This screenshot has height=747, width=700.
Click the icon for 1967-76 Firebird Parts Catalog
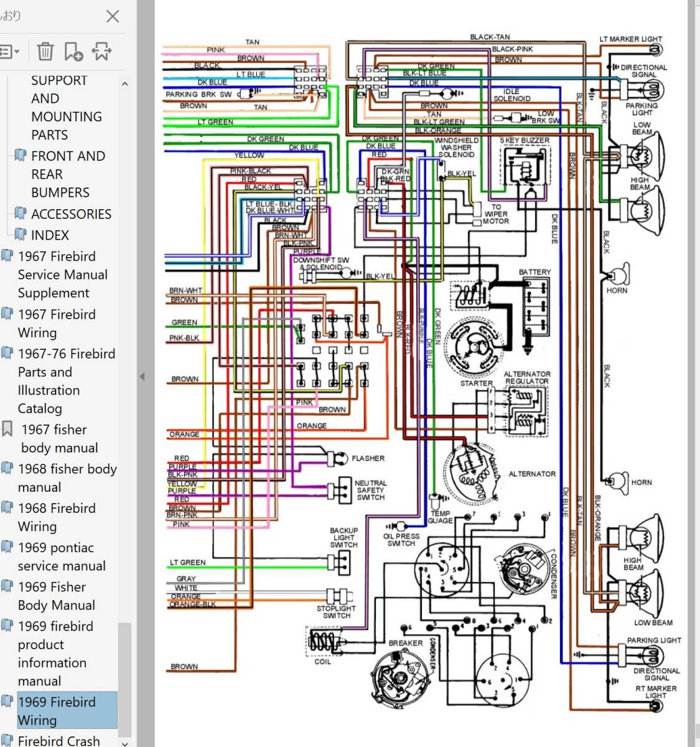[x=7, y=354]
